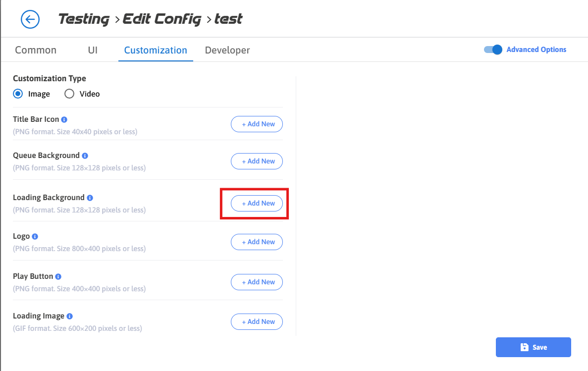
Task: Select the Video customization type
Action: coord(69,94)
